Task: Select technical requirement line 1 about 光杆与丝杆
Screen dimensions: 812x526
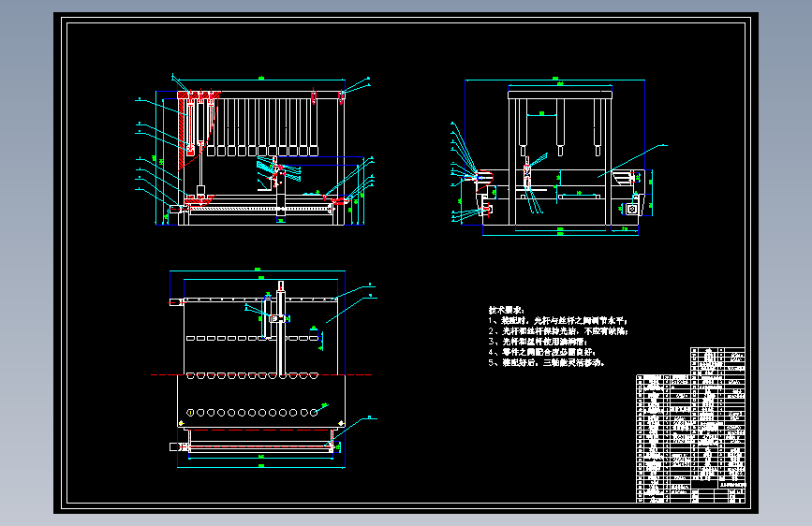Action: pyautogui.click(x=558, y=320)
